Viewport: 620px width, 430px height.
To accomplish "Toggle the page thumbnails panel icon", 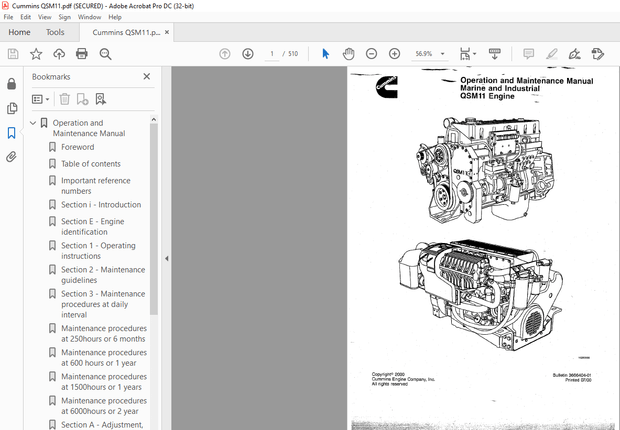I will pyautogui.click(x=12, y=108).
